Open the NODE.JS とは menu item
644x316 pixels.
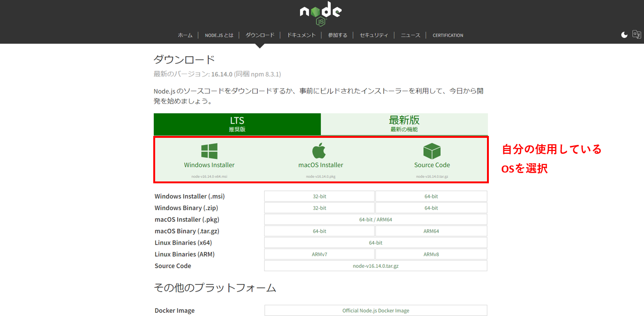coord(219,35)
